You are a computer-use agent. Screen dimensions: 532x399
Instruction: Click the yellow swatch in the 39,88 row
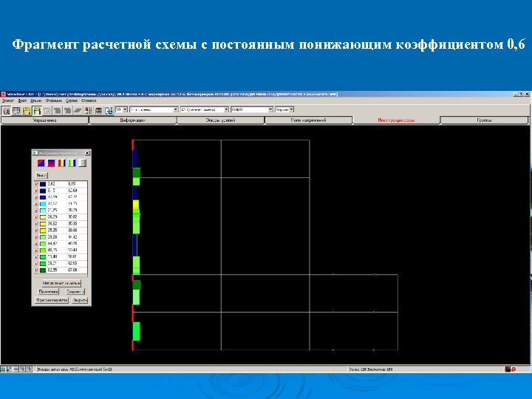click(x=43, y=231)
